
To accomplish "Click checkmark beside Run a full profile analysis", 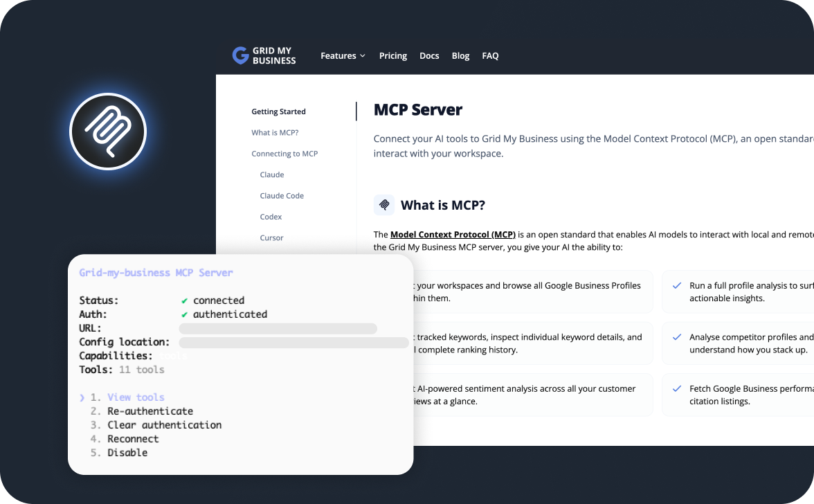I will [677, 285].
